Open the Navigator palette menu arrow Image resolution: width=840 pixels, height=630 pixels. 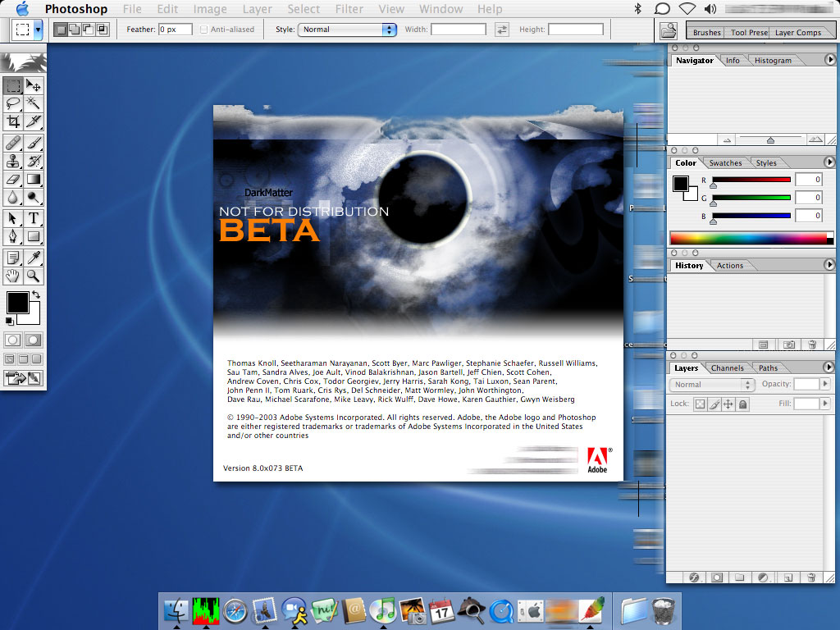829,59
